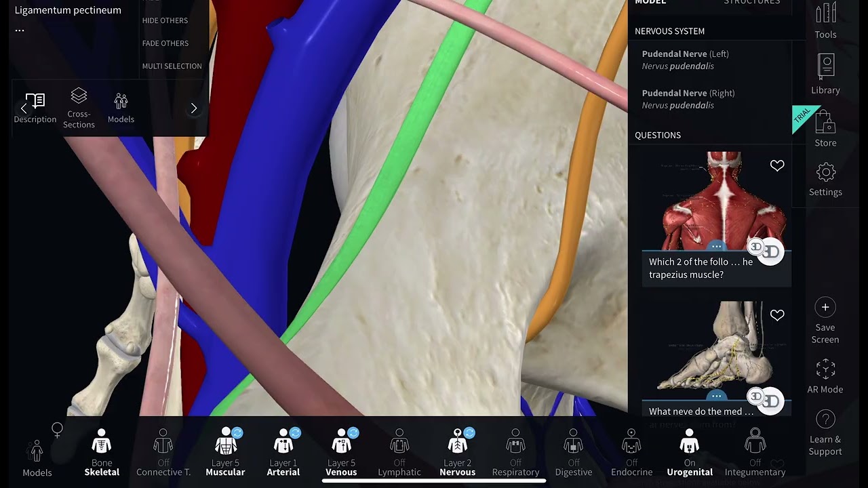868x488 pixels.
Task: Activate AR Mode
Action: (825, 377)
